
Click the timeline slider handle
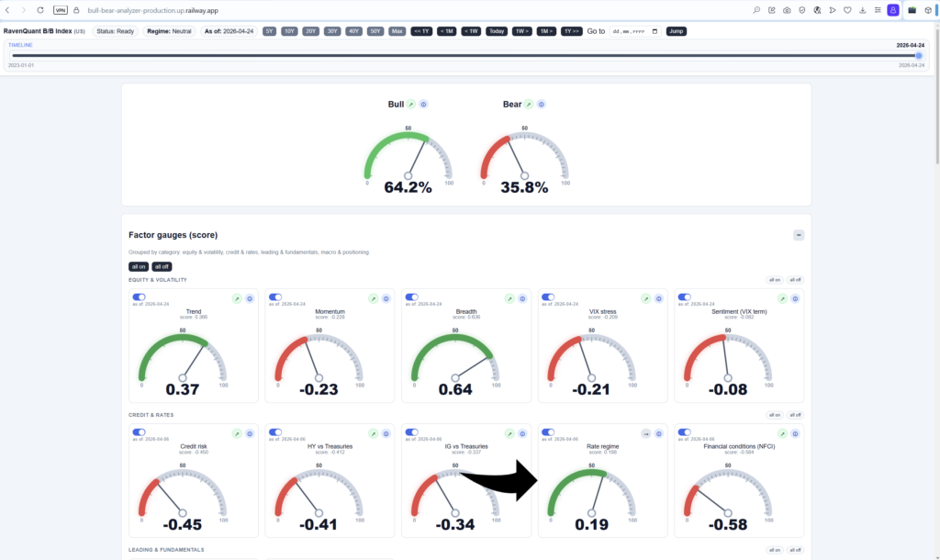click(x=919, y=55)
